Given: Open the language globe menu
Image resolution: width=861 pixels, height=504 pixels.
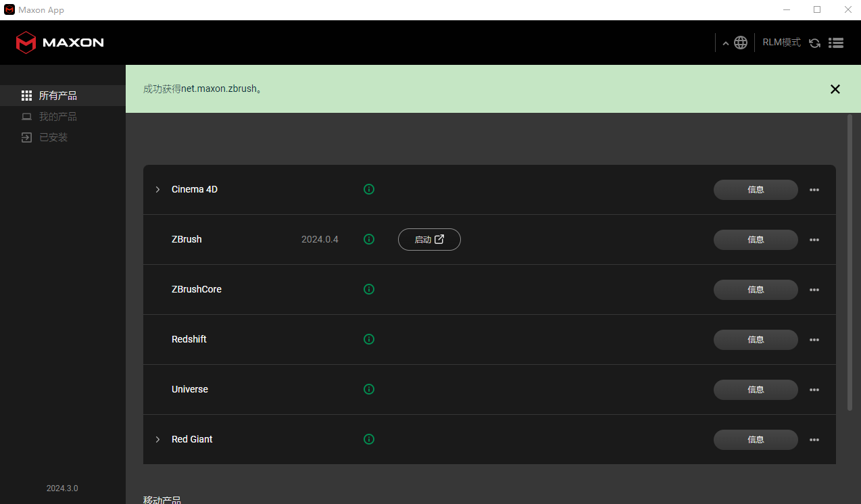Looking at the screenshot, I should (x=741, y=43).
